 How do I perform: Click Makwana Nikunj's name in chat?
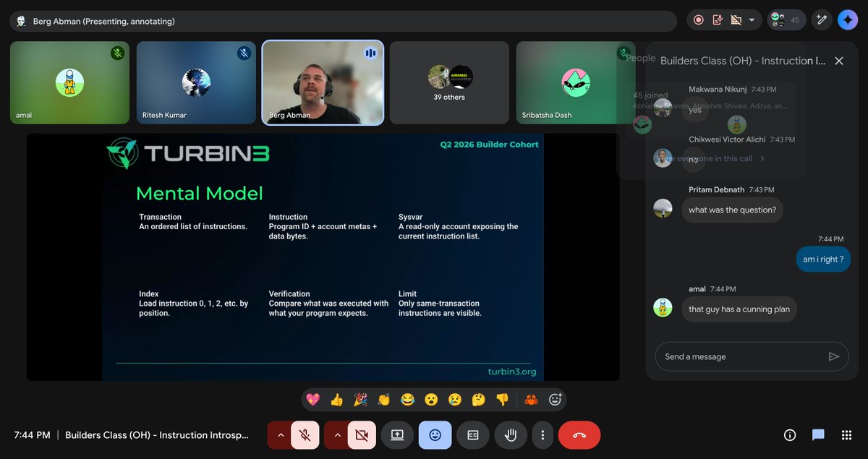[x=718, y=90]
